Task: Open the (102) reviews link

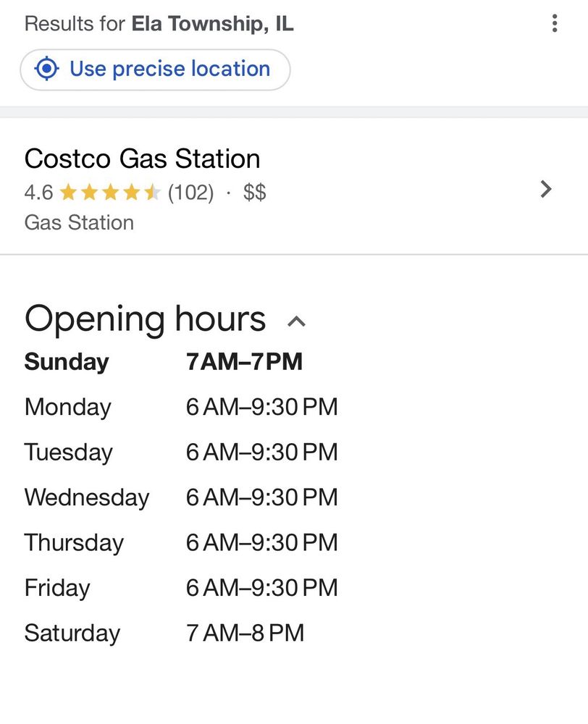Action: pos(190,192)
